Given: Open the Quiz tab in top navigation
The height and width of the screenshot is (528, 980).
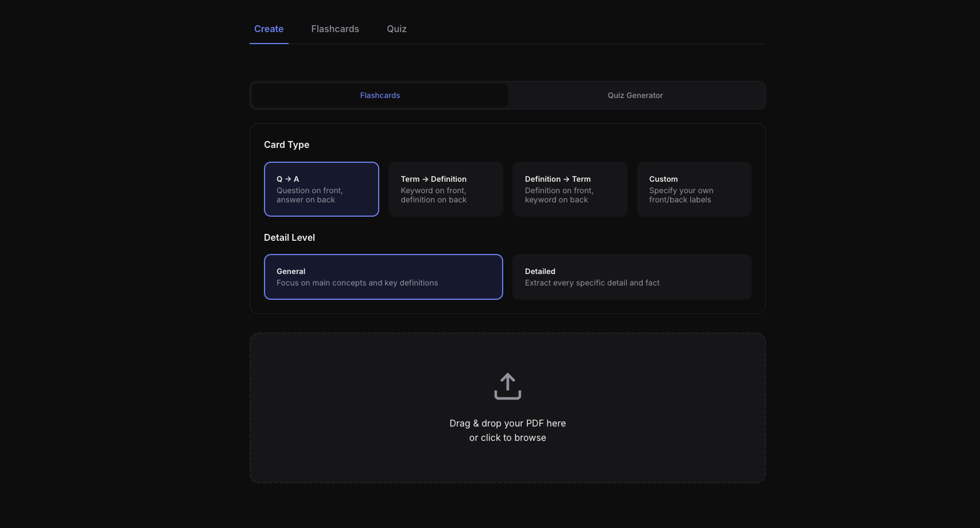Looking at the screenshot, I should (396, 29).
